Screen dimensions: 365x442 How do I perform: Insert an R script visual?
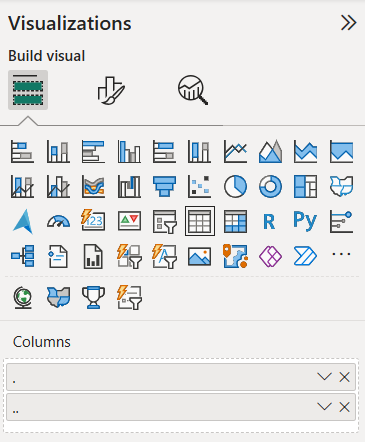[x=269, y=221]
